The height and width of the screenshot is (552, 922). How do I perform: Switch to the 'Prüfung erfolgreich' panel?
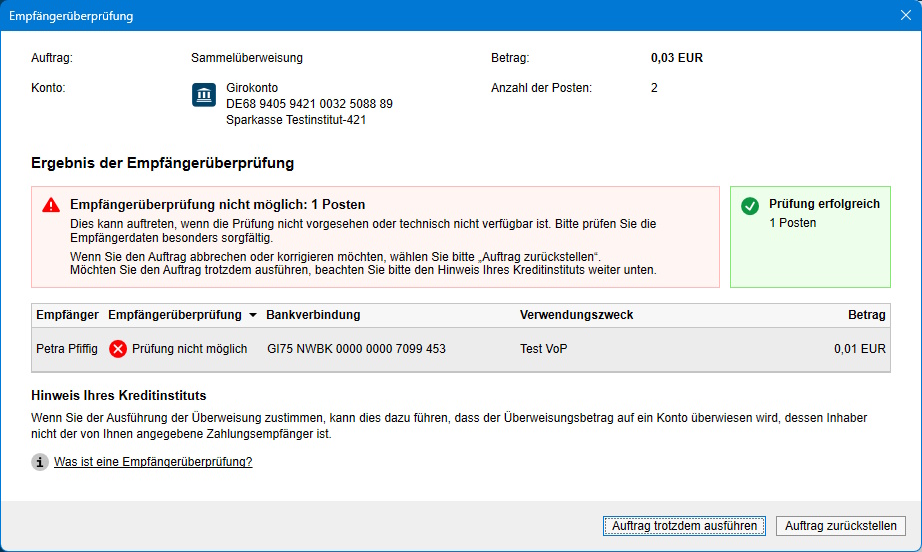click(810, 237)
